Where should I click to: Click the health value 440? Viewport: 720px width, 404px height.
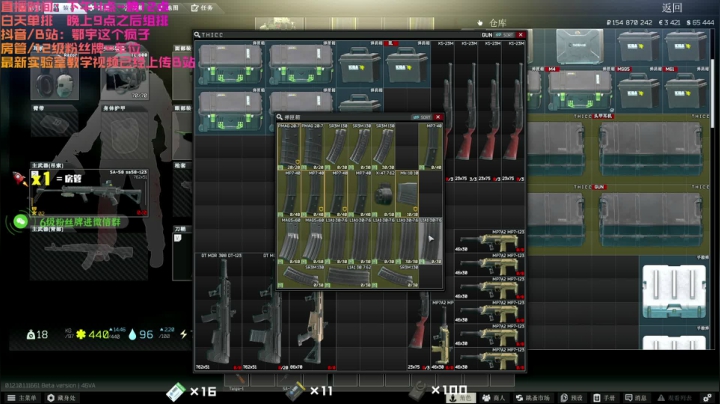[x=99, y=334]
